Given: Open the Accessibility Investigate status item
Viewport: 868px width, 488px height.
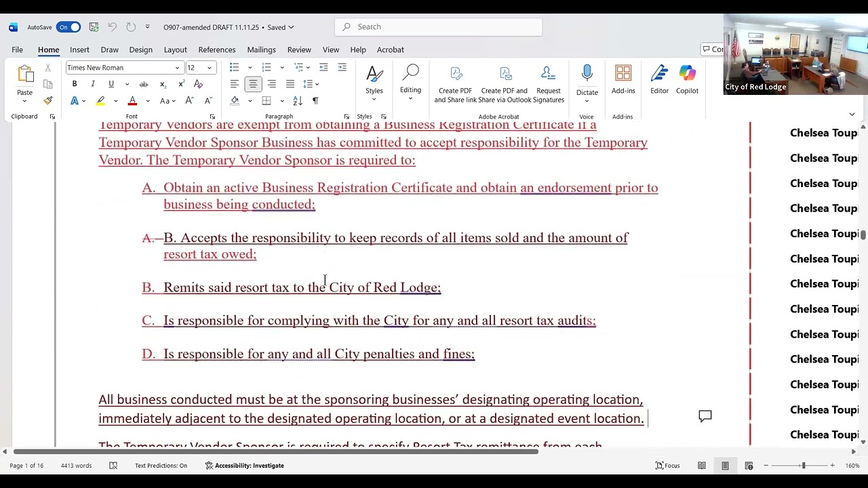Looking at the screenshot, I should (x=245, y=466).
